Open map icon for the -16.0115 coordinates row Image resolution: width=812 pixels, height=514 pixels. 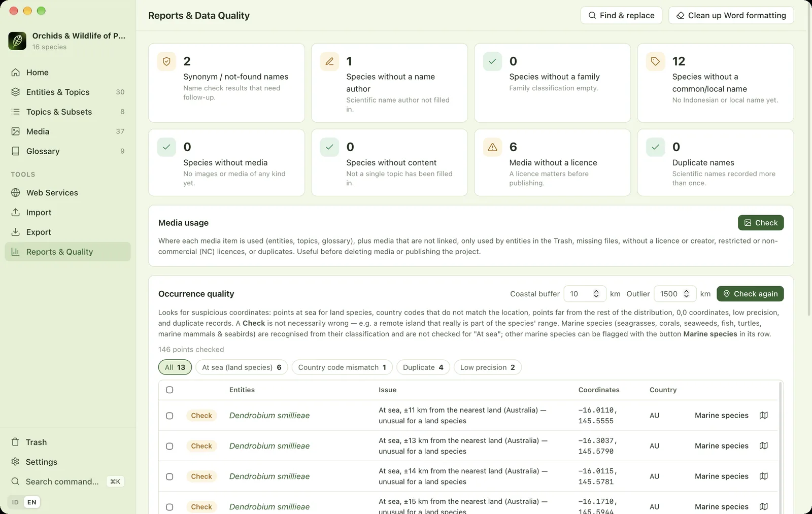pyautogui.click(x=763, y=476)
